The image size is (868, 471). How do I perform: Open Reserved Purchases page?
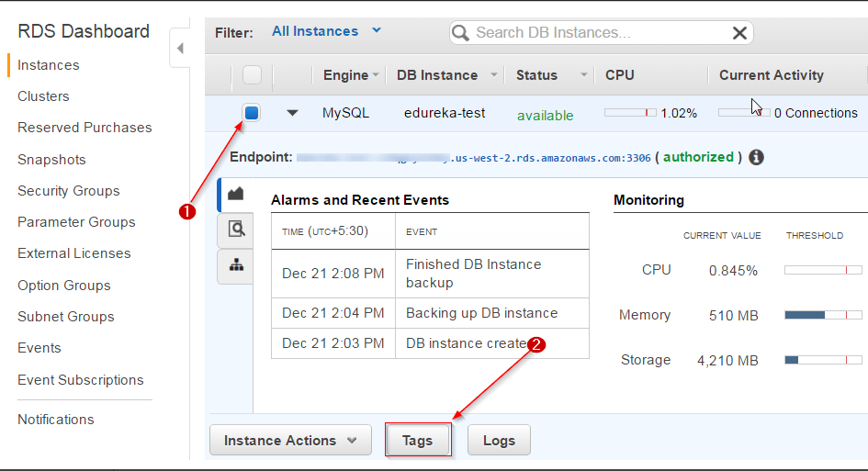[85, 128]
